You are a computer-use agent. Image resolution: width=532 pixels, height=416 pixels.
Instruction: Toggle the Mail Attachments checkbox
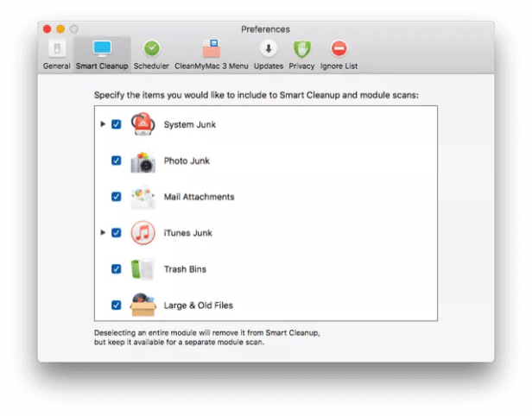pos(117,197)
